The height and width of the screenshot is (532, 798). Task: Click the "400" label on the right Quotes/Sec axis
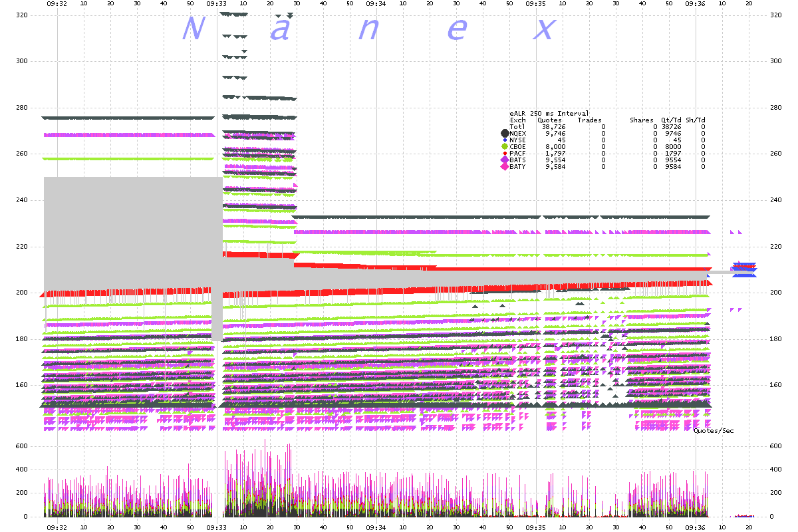coord(776,469)
